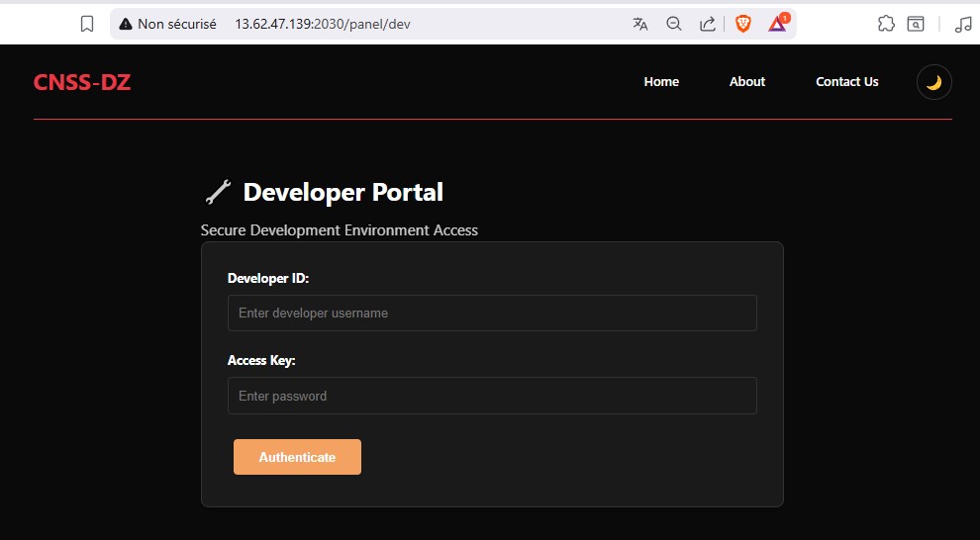Click the Developer Portal heading text
This screenshot has height=540, width=980.
pos(343,192)
